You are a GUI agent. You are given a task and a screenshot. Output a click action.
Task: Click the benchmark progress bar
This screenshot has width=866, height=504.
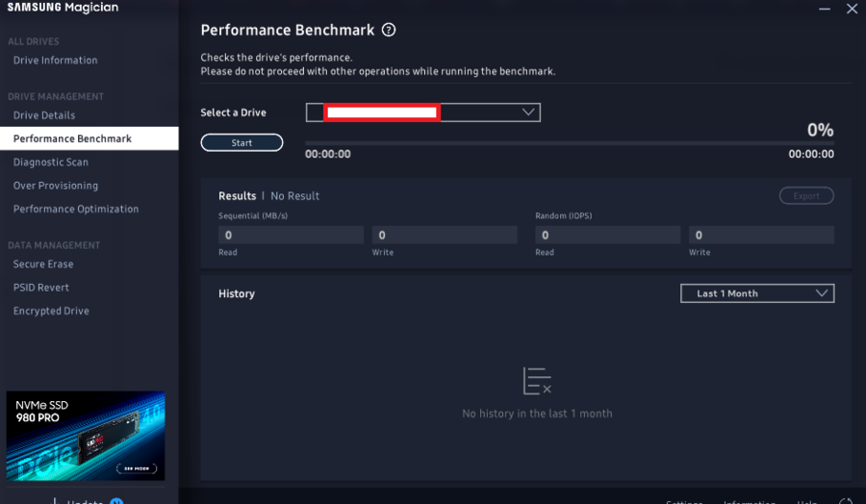click(x=569, y=143)
